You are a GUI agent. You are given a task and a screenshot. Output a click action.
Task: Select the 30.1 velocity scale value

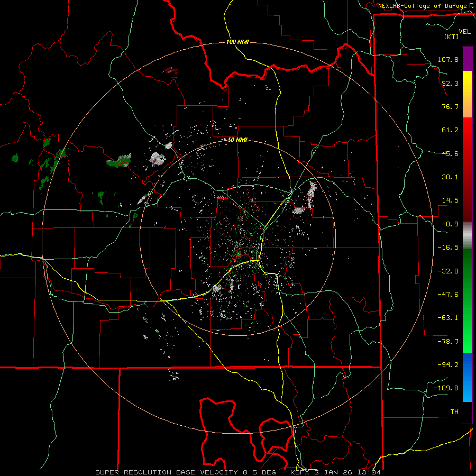(450, 177)
